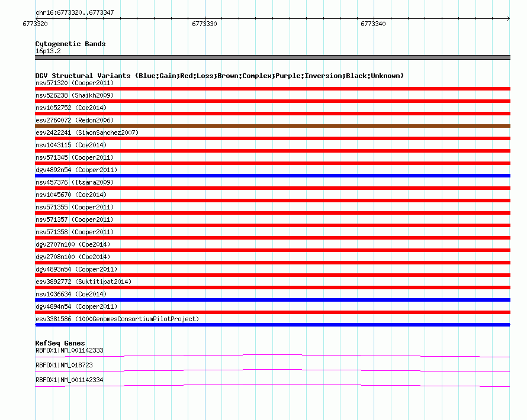Select the blue bar under the esv3381586 label

(x=272, y=325)
